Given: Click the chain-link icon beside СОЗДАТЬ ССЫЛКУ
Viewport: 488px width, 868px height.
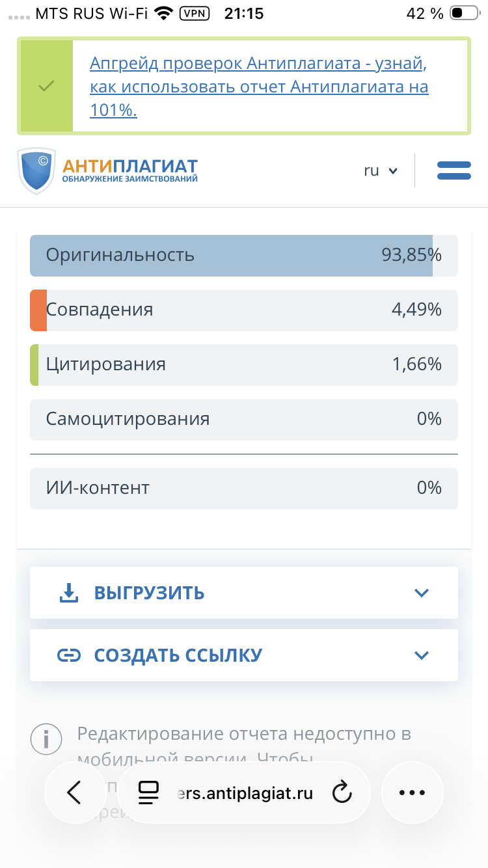Looking at the screenshot, I should 70,655.
